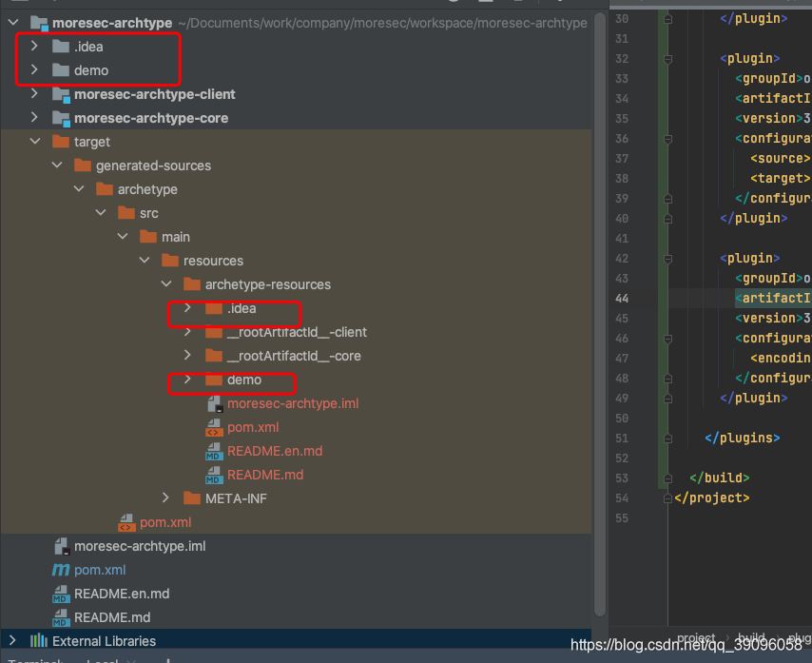The width and height of the screenshot is (812, 663).
Task: Click the main folder icon
Action: pos(148,237)
